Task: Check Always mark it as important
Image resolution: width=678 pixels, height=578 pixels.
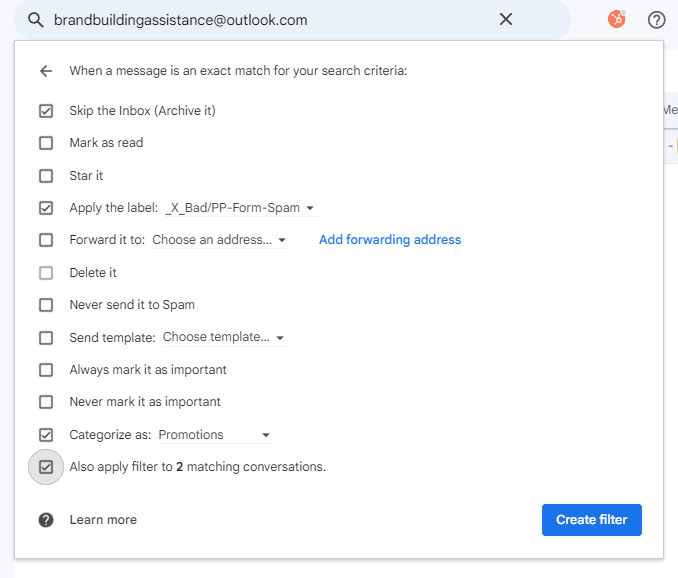Action: coord(46,370)
